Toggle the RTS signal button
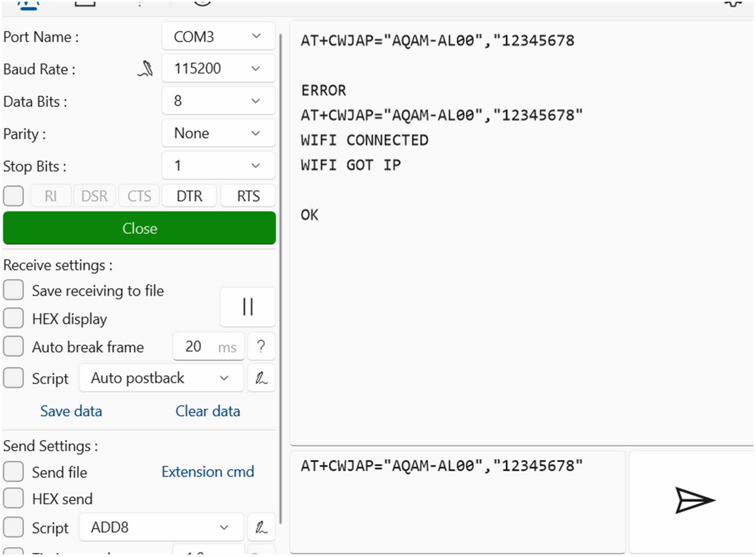 click(x=248, y=196)
